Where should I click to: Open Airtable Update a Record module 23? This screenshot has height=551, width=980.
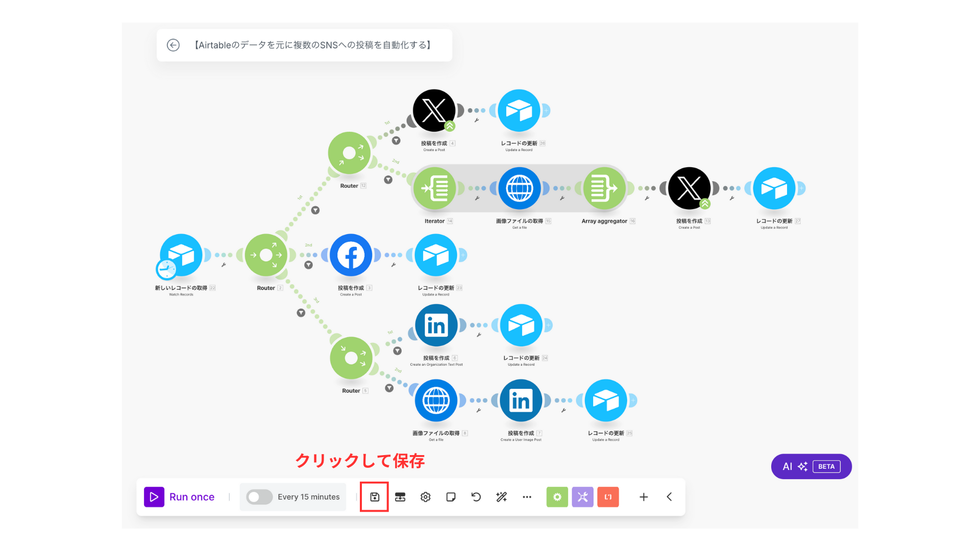pos(436,255)
